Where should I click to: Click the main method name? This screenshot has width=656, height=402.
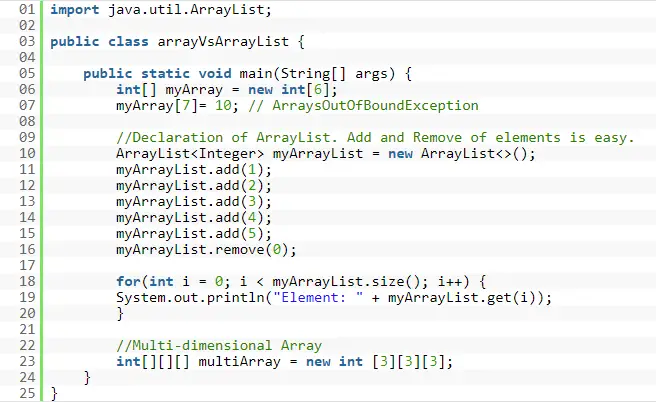(x=256, y=74)
